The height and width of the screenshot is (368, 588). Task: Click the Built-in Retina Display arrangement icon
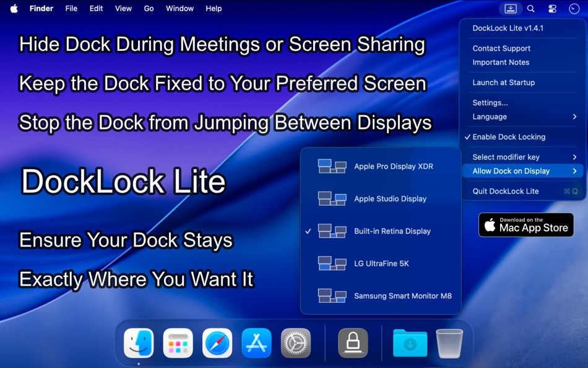point(332,231)
